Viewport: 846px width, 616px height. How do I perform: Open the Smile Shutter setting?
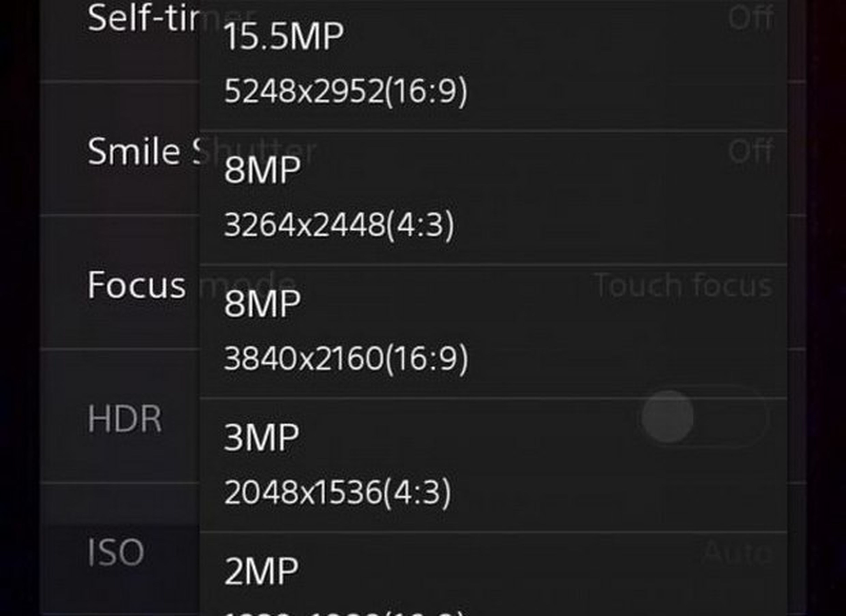pos(119,148)
